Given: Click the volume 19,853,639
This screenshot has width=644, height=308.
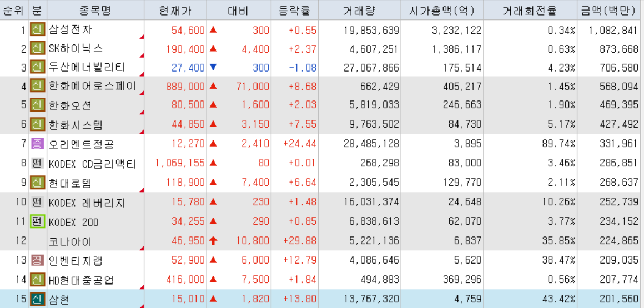Looking at the screenshot, I should 371,30.
